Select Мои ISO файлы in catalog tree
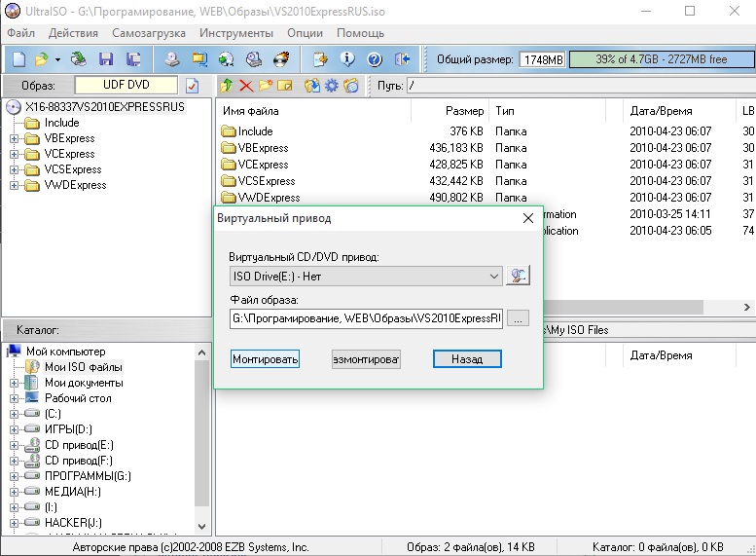The image size is (756, 556). pos(84,367)
